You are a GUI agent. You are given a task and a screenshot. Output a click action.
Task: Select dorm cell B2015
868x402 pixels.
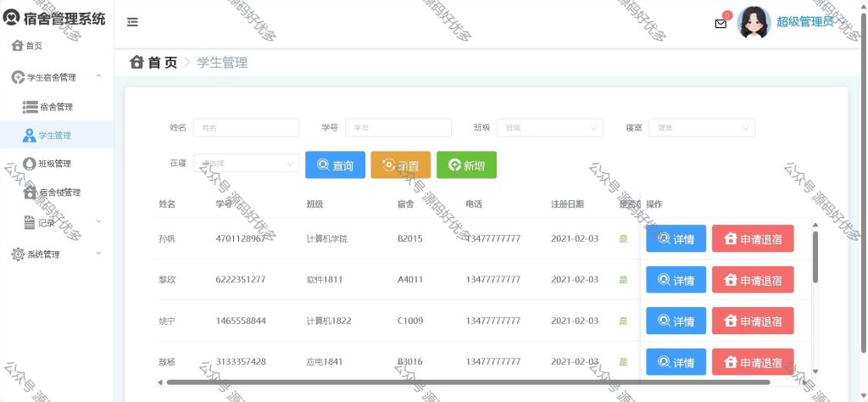tap(410, 238)
